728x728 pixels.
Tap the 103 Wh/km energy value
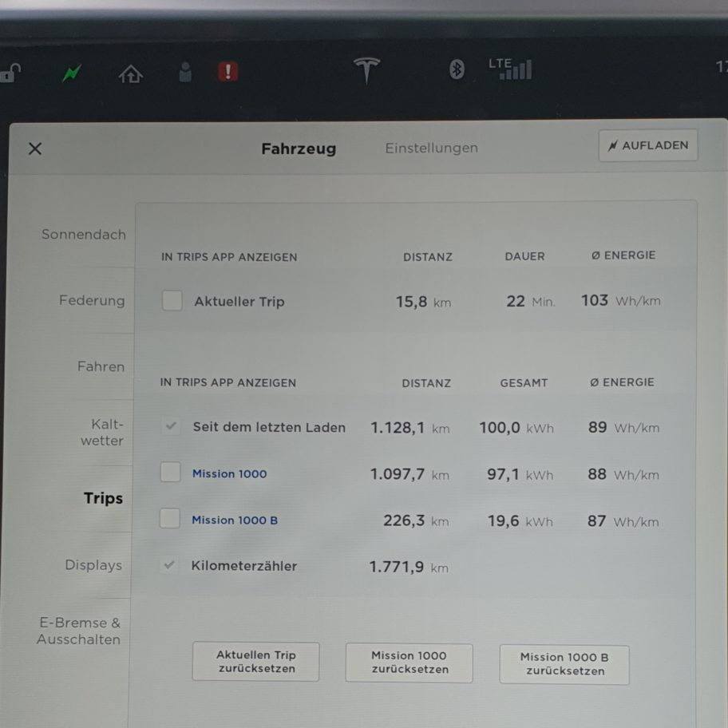(621, 301)
